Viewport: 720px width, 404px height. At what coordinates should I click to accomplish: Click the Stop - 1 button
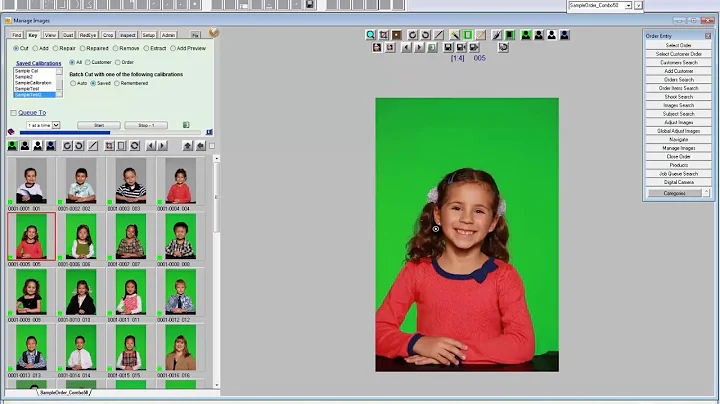[x=146, y=125]
